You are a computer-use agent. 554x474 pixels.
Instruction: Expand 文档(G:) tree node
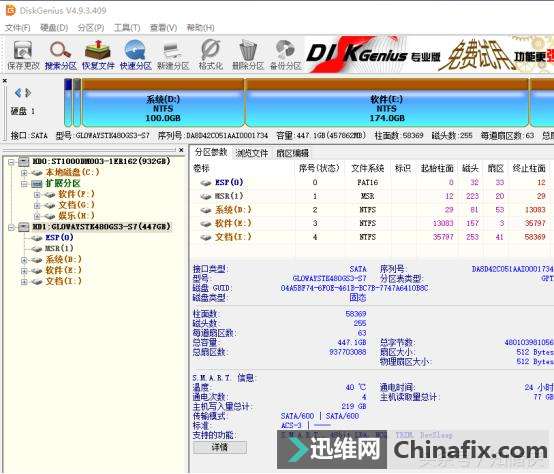point(37,205)
